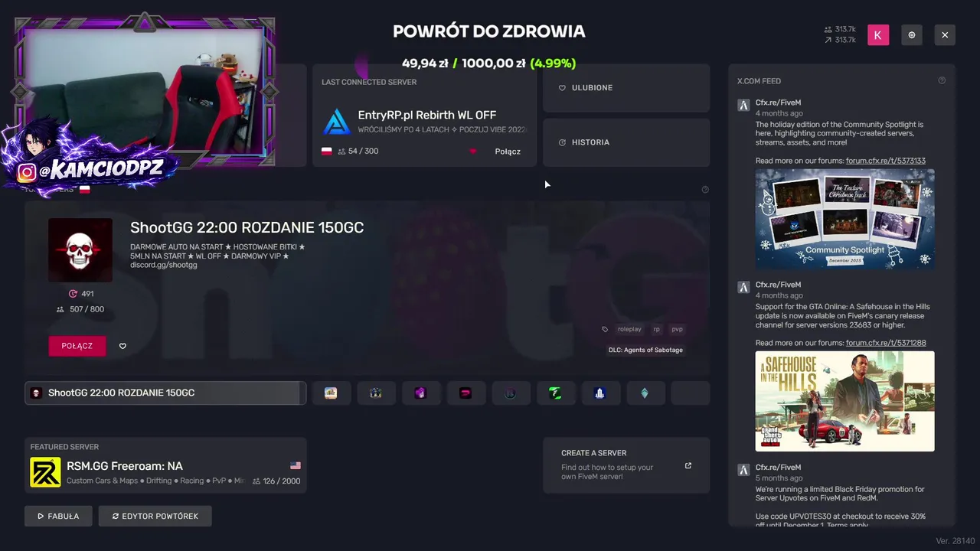Select the pvp tag
The height and width of the screenshot is (551, 980).
[677, 329]
